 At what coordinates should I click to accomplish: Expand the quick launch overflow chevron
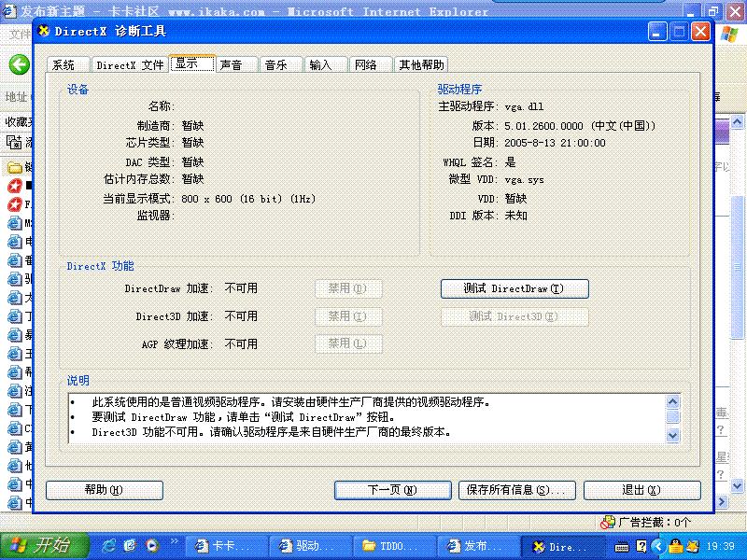point(174,541)
